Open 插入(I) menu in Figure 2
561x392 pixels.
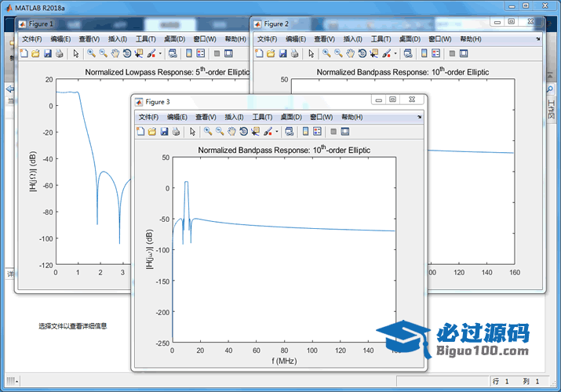353,39
